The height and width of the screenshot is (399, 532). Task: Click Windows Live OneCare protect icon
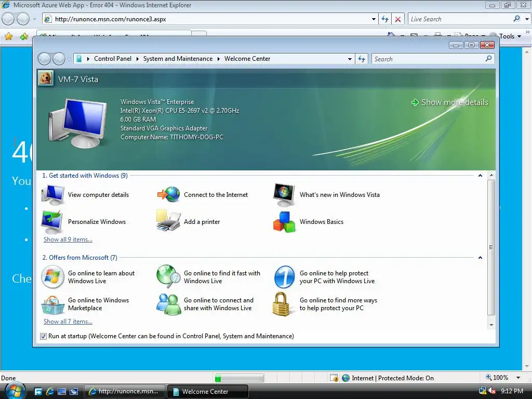click(284, 277)
